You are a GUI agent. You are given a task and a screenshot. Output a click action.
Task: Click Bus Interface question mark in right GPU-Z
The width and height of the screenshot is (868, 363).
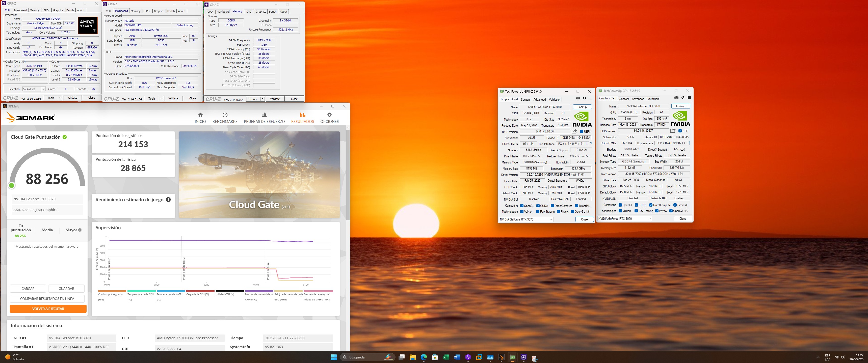tap(689, 143)
